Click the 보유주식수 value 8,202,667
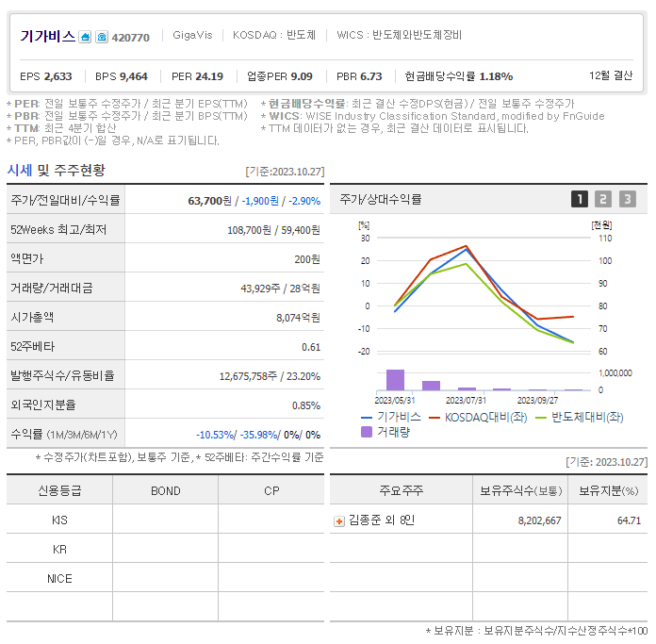 point(539,521)
